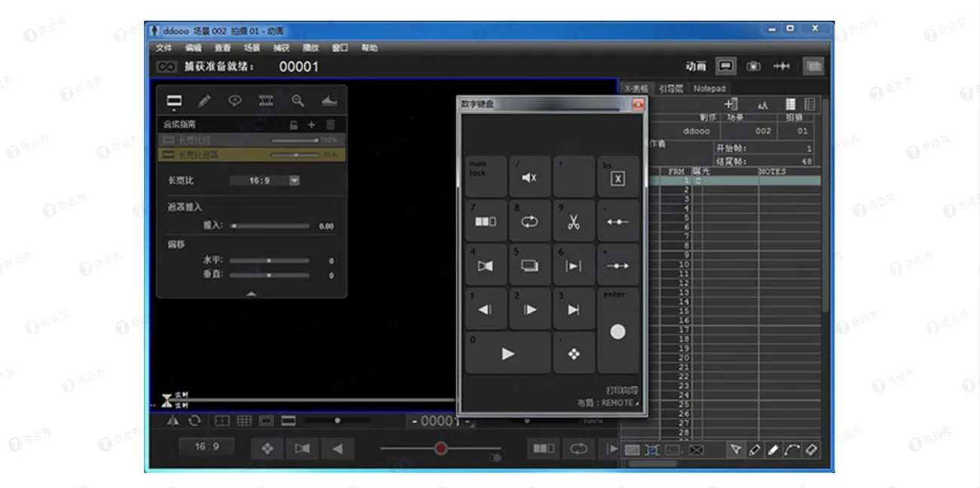The height and width of the screenshot is (488, 980).
Task: Click the font size (AA) icon in the X-sheet panel
Action: [x=762, y=104]
